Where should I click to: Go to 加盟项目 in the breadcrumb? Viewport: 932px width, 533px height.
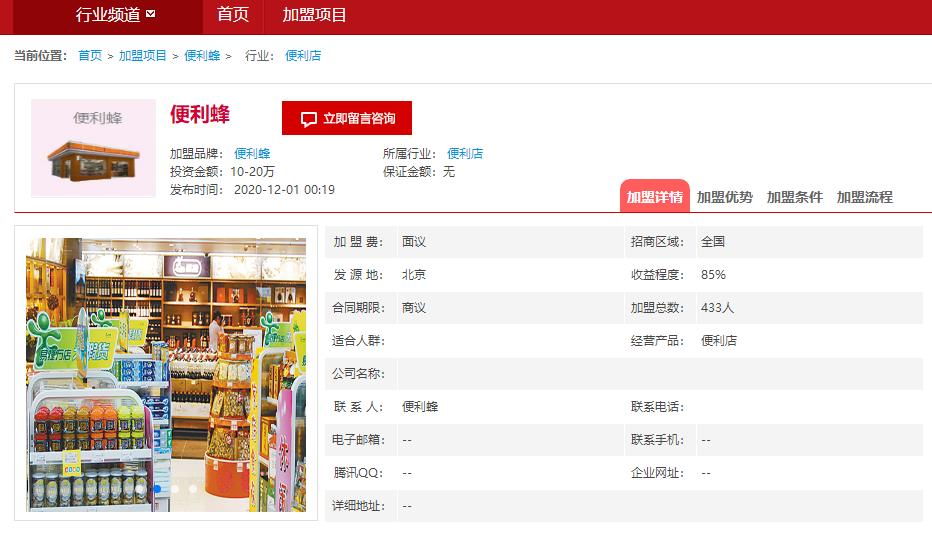(143, 55)
